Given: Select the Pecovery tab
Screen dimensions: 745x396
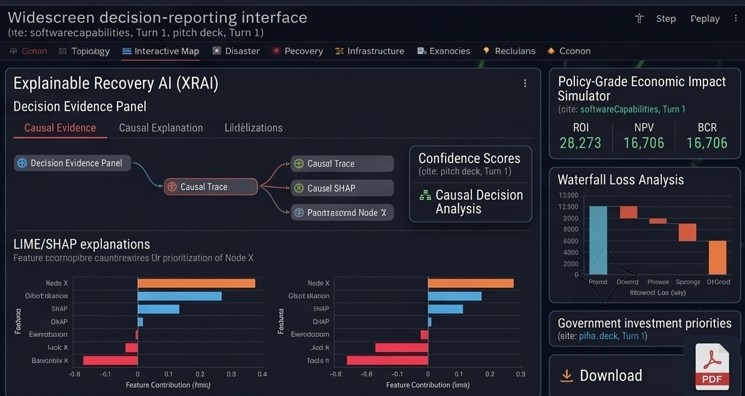Looking at the screenshot, I should pos(297,51).
